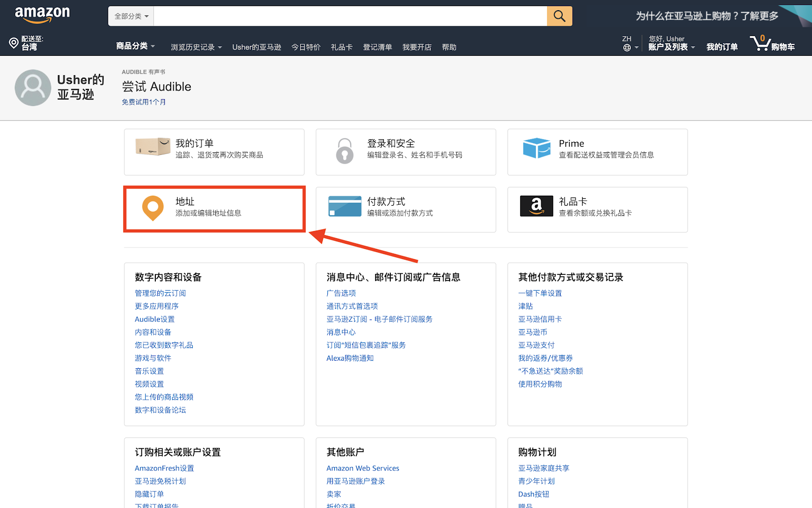The width and height of the screenshot is (812, 508).
Task: Open 登记清单 nav item
Action: pyautogui.click(x=378, y=47)
